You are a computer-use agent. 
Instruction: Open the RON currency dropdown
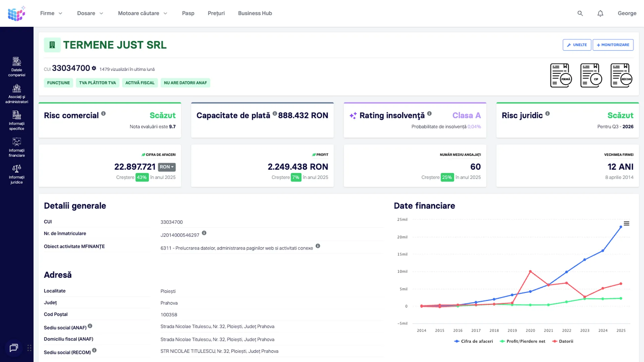point(167,167)
